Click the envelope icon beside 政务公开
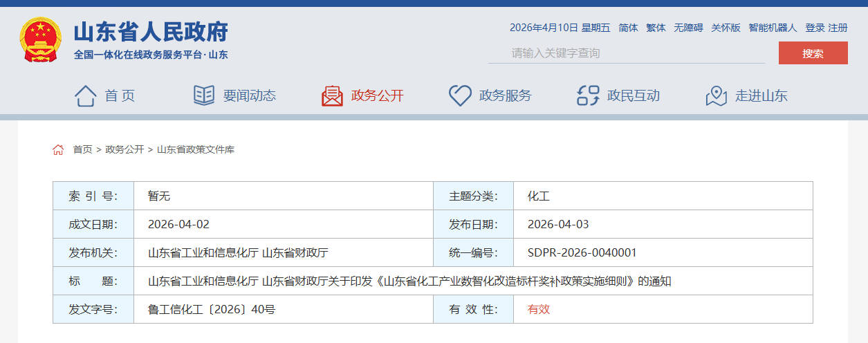Viewport: 868px width, 343px height. [x=332, y=95]
